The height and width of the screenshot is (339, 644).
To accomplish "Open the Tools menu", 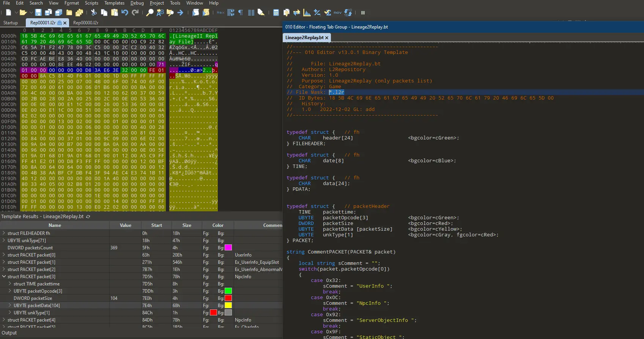I will click(x=175, y=3).
